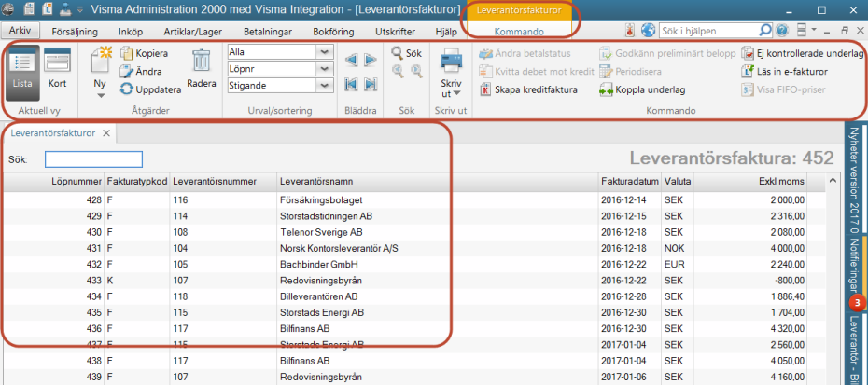Expand the Skriv ut dropdown arrow

tap(456, 93)
